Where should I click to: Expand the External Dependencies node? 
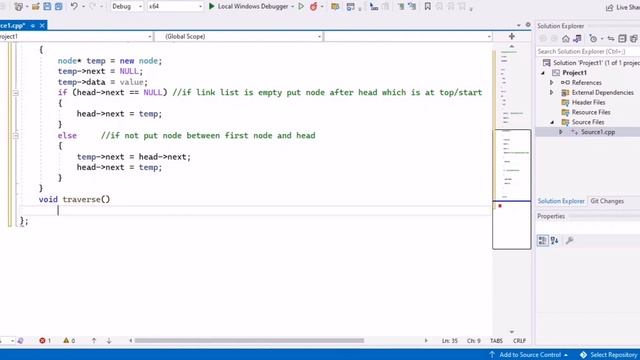(551, 93)
